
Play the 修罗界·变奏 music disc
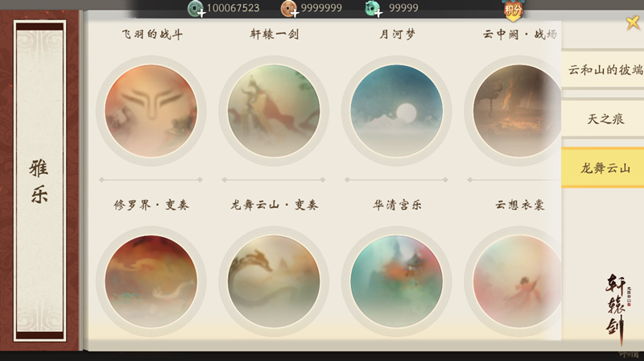coord(151,281)
